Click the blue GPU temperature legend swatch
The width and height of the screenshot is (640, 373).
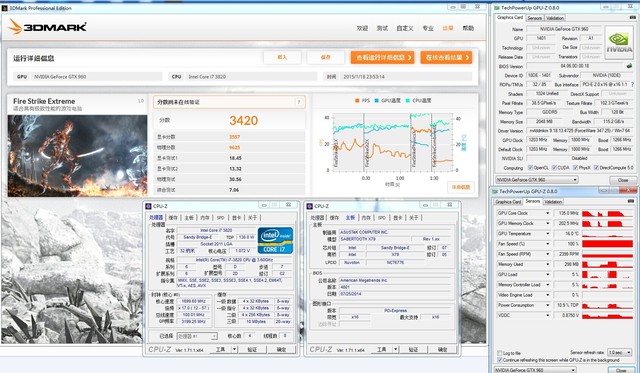click(377, 100)
